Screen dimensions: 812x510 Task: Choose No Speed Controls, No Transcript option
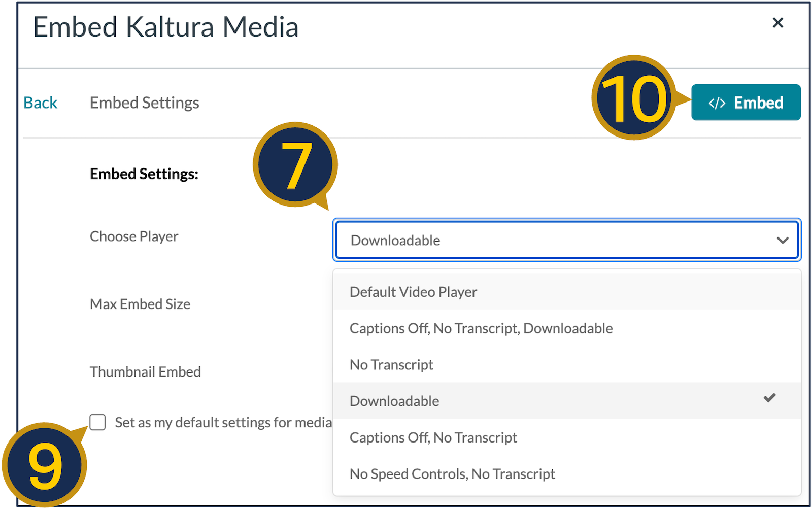[x=452, y=473]
